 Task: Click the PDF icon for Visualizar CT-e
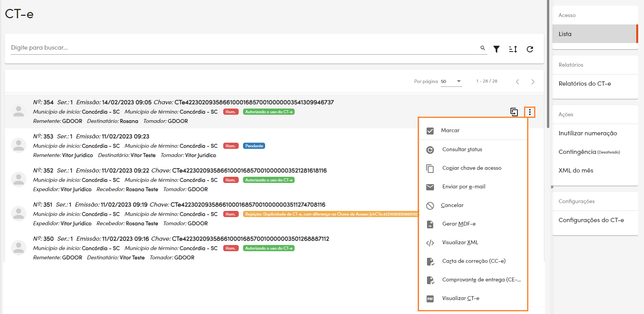click(x=430, y=298)
